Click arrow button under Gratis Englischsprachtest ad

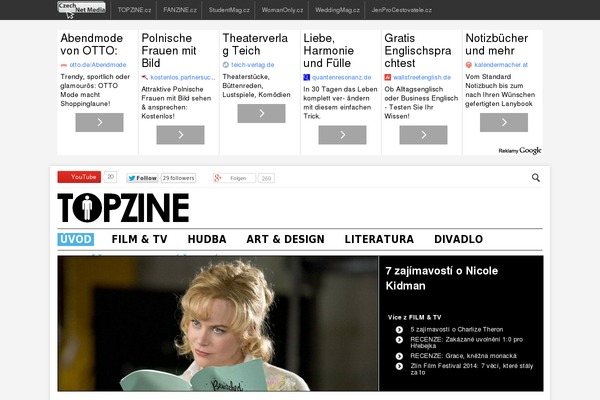(423, 135)
